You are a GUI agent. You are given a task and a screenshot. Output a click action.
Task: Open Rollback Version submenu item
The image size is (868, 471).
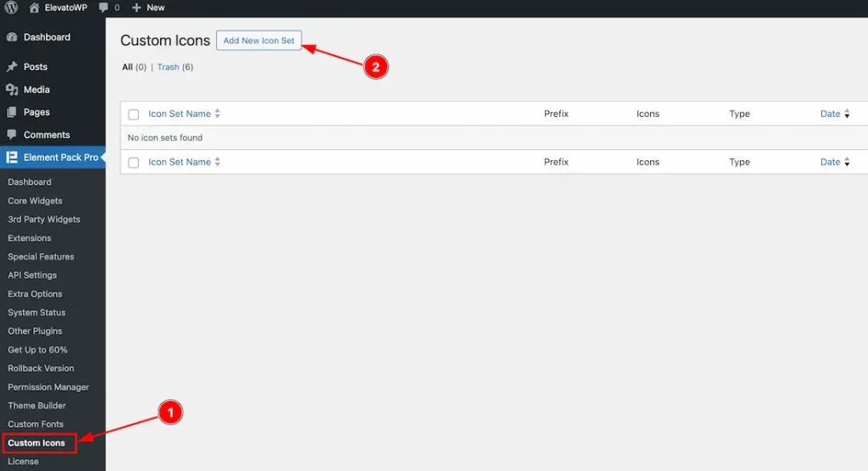41,368
